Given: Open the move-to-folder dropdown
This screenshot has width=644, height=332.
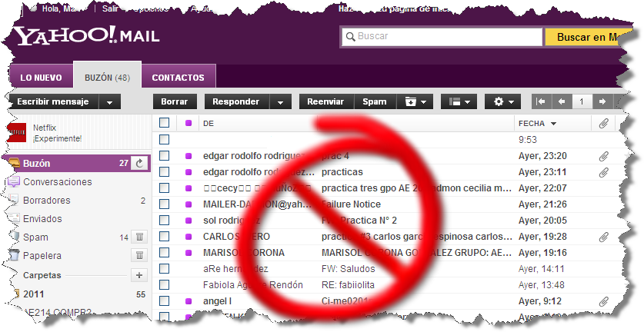Looking at the screenshot, I should pyautogui.click(x=415, y=101).
